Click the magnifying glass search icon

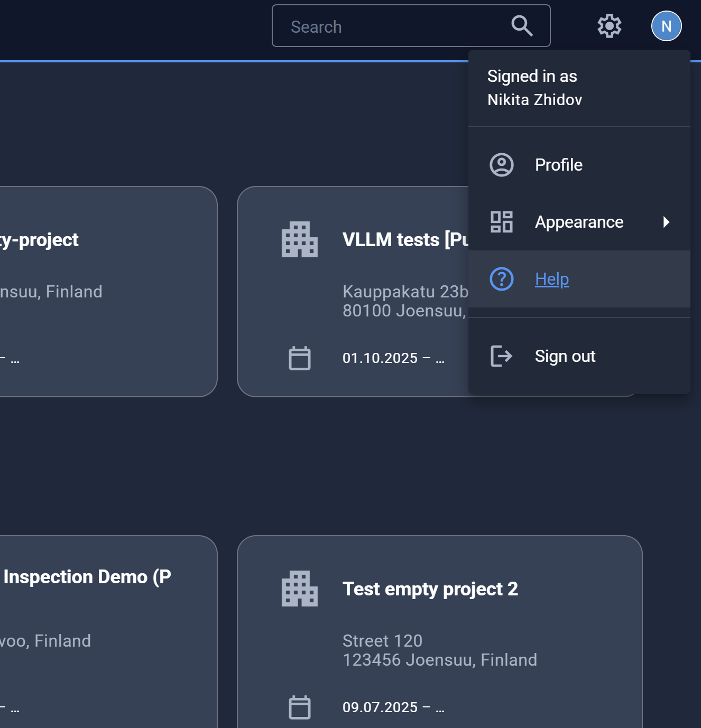coord(522,26)
